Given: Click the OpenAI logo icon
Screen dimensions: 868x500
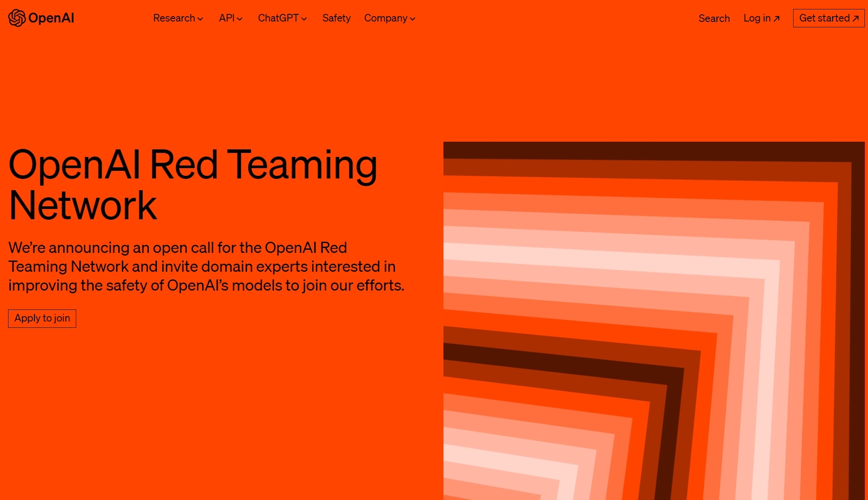Looking at the screenshot, I should coord(16,18).
